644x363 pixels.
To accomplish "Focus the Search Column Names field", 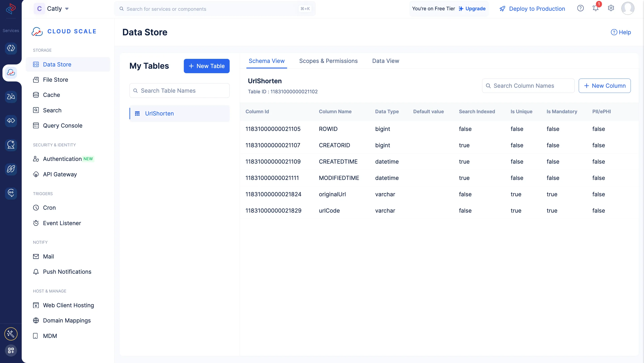I will [x=528, y=86].
